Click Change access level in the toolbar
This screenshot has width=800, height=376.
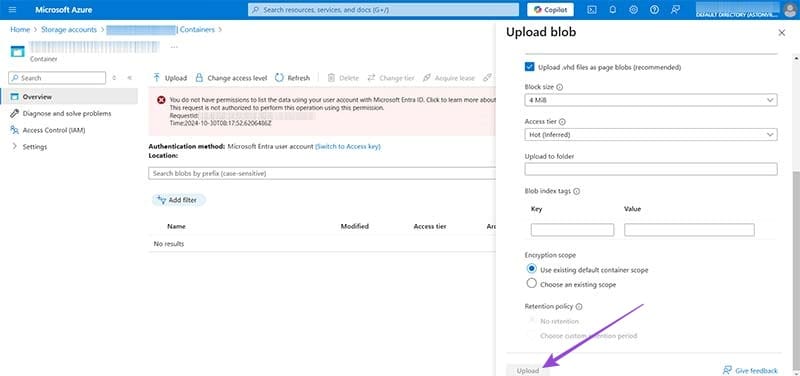pos(231,78)
